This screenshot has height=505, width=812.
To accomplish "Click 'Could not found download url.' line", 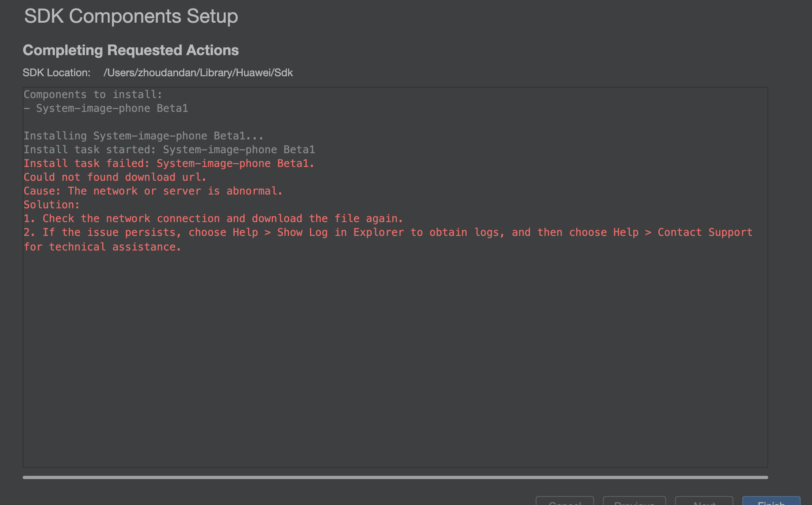I will click(115, 177).
